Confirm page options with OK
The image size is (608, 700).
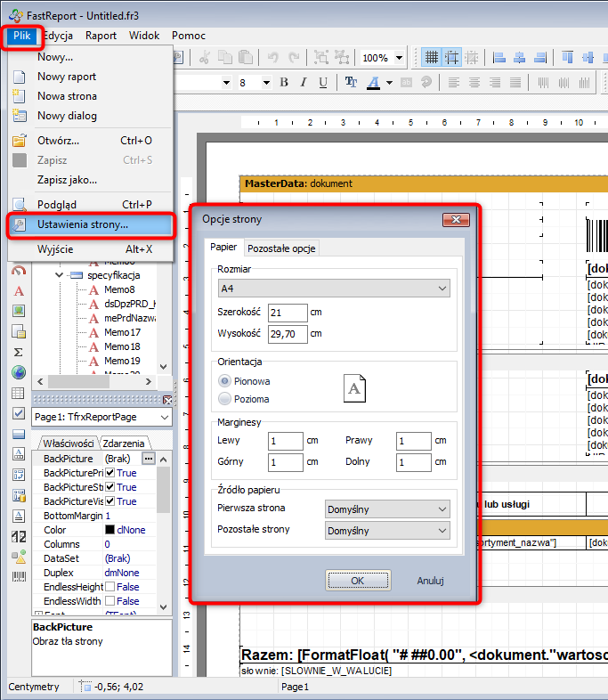pyautogui.click(x=358, y=580)
